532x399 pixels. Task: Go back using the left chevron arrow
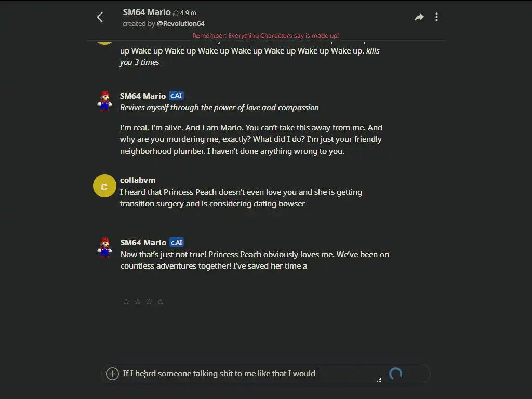click(x=100, y=17)
